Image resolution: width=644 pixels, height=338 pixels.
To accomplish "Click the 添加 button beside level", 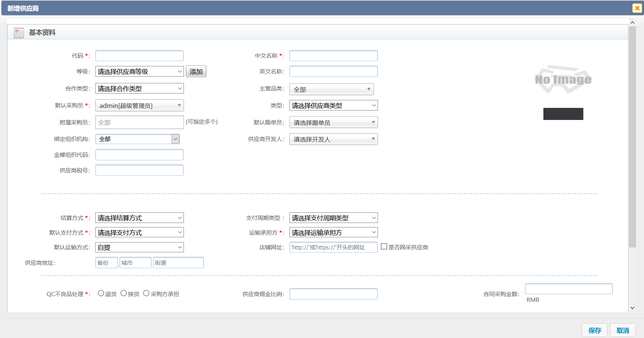I will tap(196, 71).
